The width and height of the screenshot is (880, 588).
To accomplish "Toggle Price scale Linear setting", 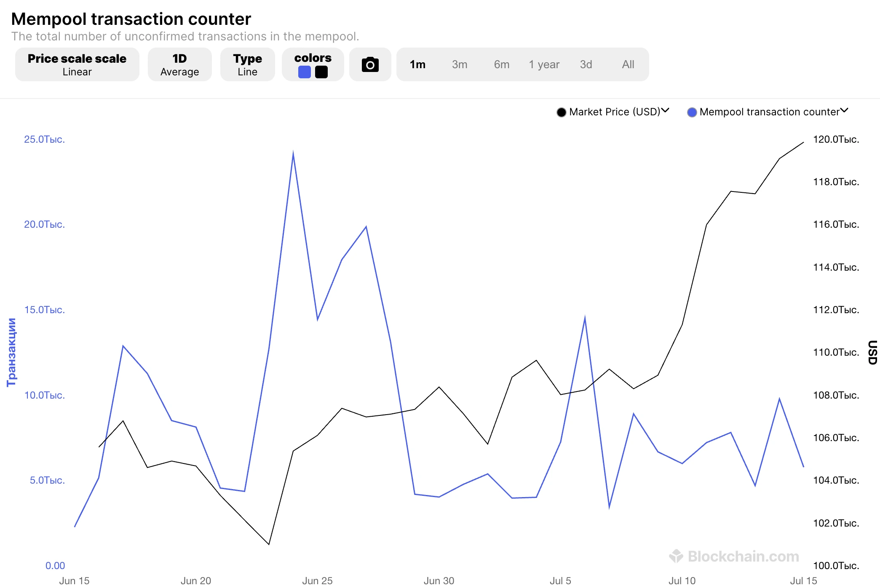I will pyautogui.click(x=77, y=64).
